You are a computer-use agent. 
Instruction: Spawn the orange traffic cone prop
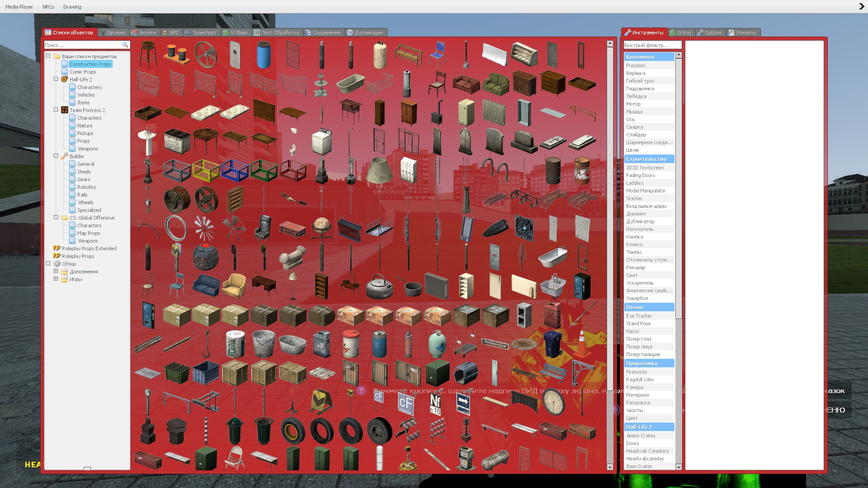click(x=582, y=343)
